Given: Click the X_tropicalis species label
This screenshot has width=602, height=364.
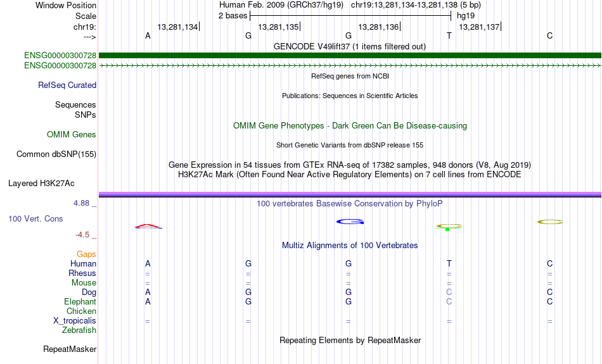Looking at the screenshot, I should tap(75, 321).
